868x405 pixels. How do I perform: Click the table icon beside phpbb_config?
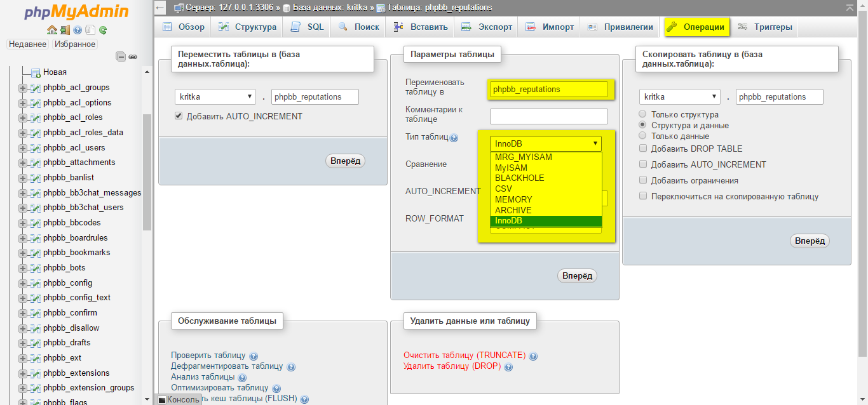[36, 283]
